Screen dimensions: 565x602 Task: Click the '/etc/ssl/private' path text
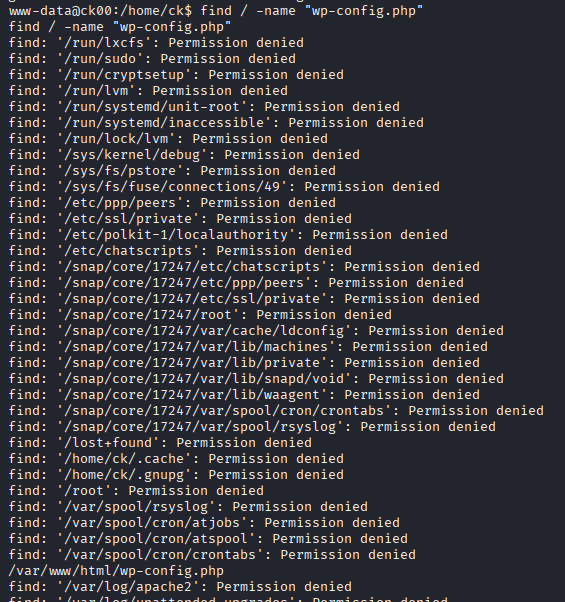(128, 219)
